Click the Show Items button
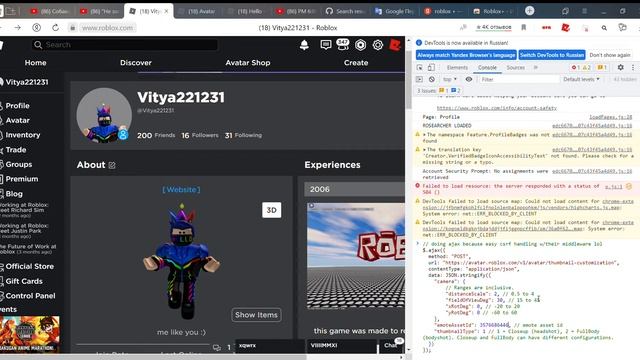The width and height of the screenshot is (640, 360). tap(256, 315)
